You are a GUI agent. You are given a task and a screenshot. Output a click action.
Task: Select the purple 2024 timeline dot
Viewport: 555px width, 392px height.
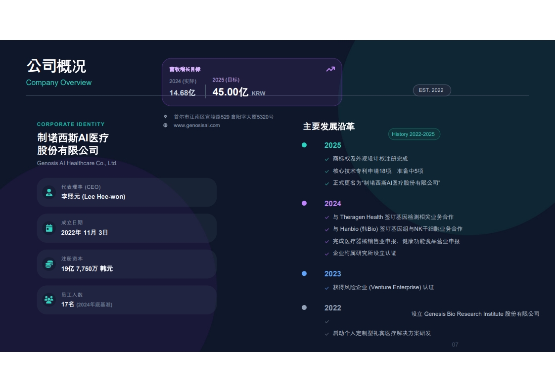pyautogui.click(x=304, y=203)
